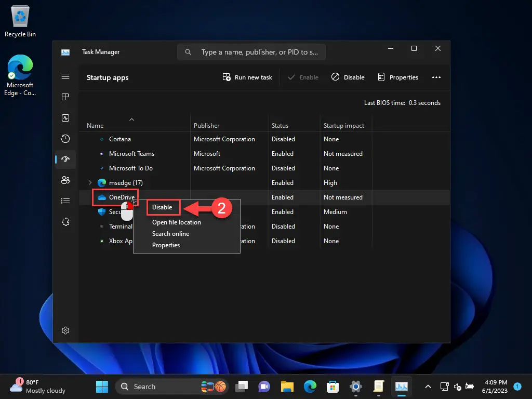Click the battery tray icon
532x399 pixels.
coord(470,387)
